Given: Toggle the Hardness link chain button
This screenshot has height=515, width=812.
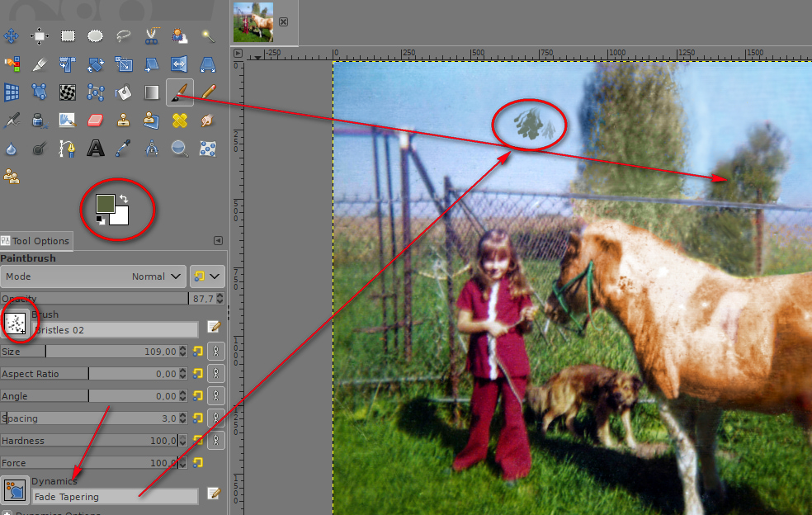Looking at the screenshot, I should pyautogui.click(x=216, y=441).
